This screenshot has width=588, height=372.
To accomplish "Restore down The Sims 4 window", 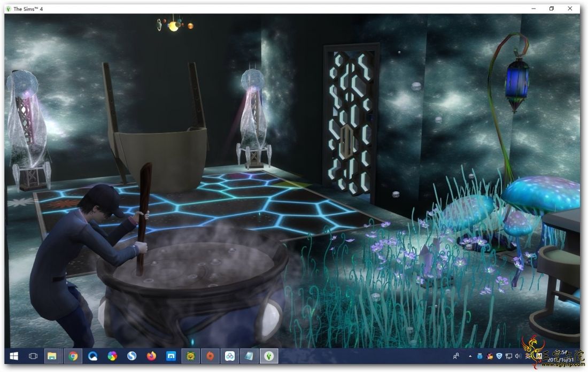I will click(x=552, y=9).
